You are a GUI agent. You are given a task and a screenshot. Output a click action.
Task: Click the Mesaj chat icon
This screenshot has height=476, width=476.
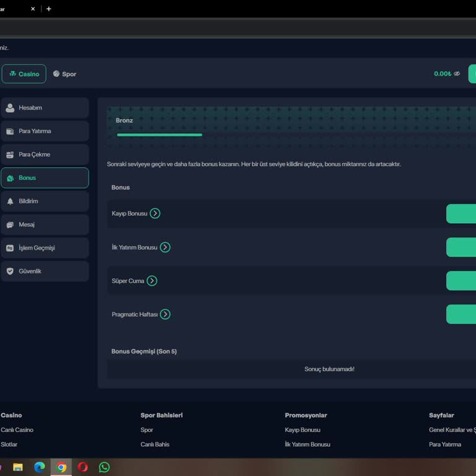point(10,225)
